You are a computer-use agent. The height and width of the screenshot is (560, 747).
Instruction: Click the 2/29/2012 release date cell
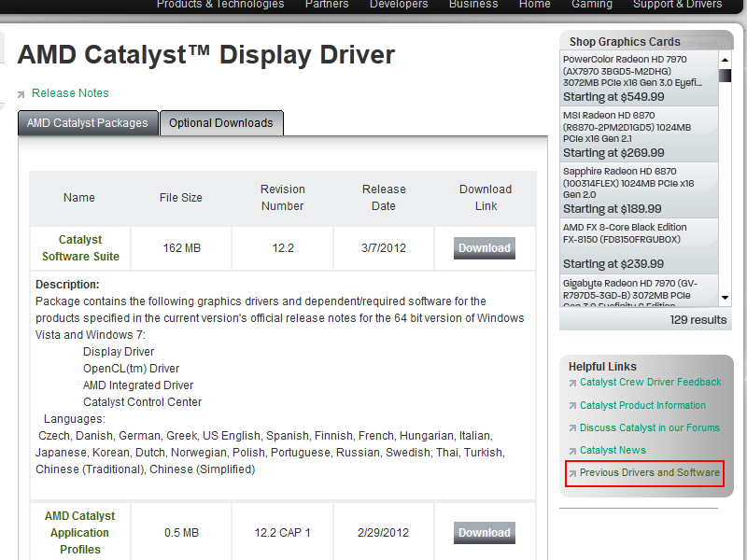pos(384,532)
